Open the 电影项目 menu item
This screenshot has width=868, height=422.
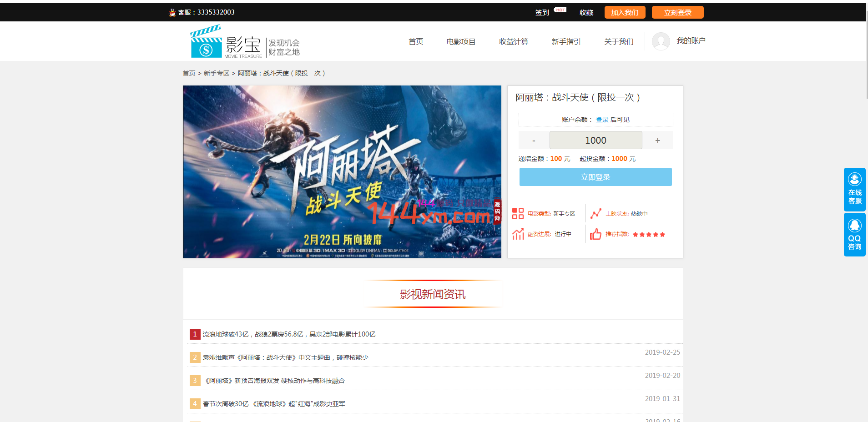coord(461,42)
